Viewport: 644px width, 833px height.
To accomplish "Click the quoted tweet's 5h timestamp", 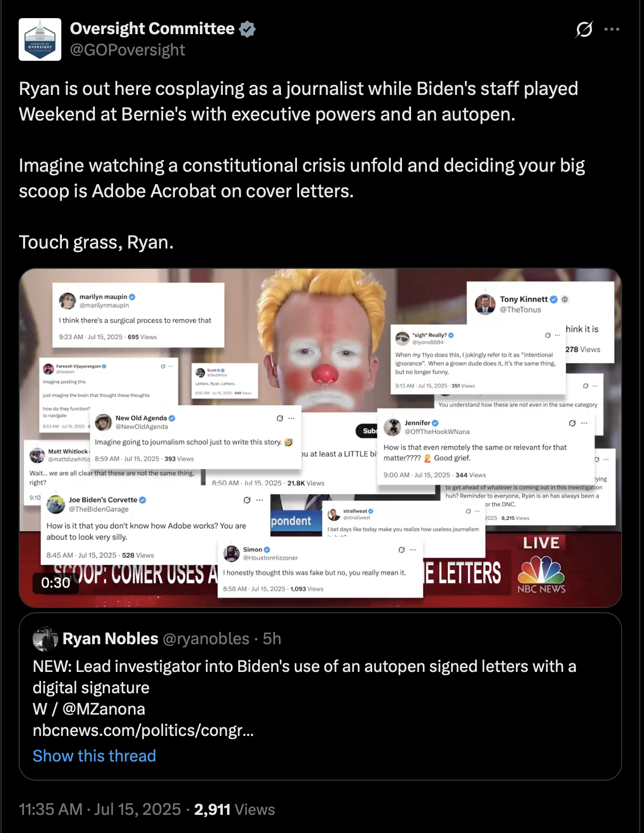I will point(272,639).
